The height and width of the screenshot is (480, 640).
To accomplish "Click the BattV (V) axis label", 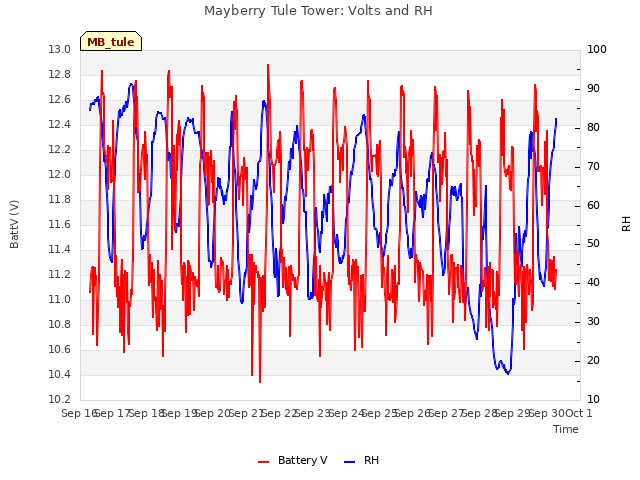I will [x=14, y=224].
